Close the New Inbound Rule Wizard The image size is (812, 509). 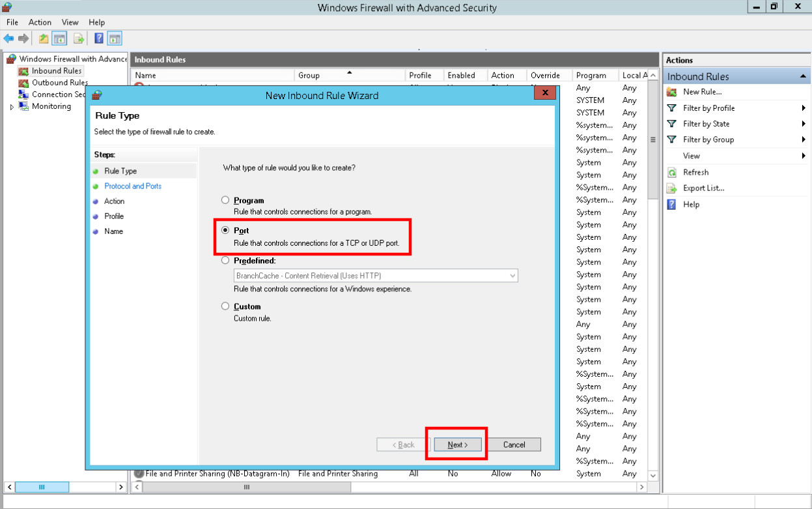coord(544,93)
